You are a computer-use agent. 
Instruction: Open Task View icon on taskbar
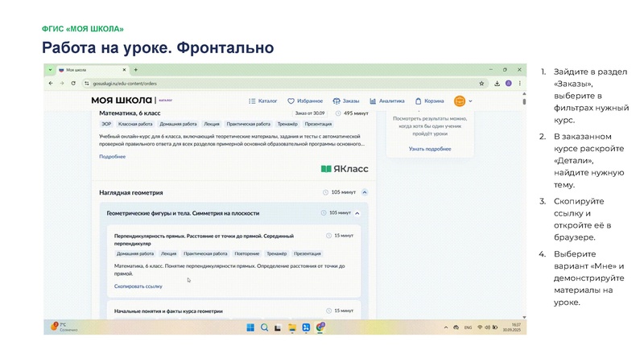pos(278,327)
